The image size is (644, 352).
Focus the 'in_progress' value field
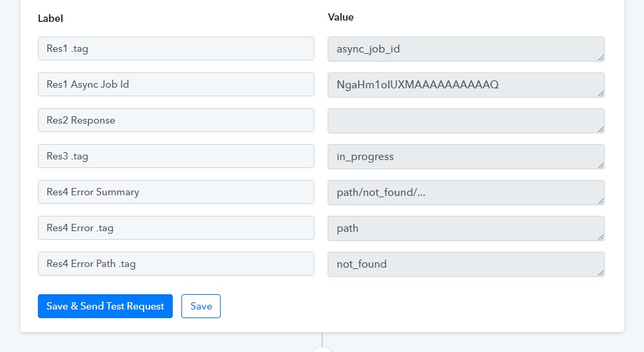(465, 156)
